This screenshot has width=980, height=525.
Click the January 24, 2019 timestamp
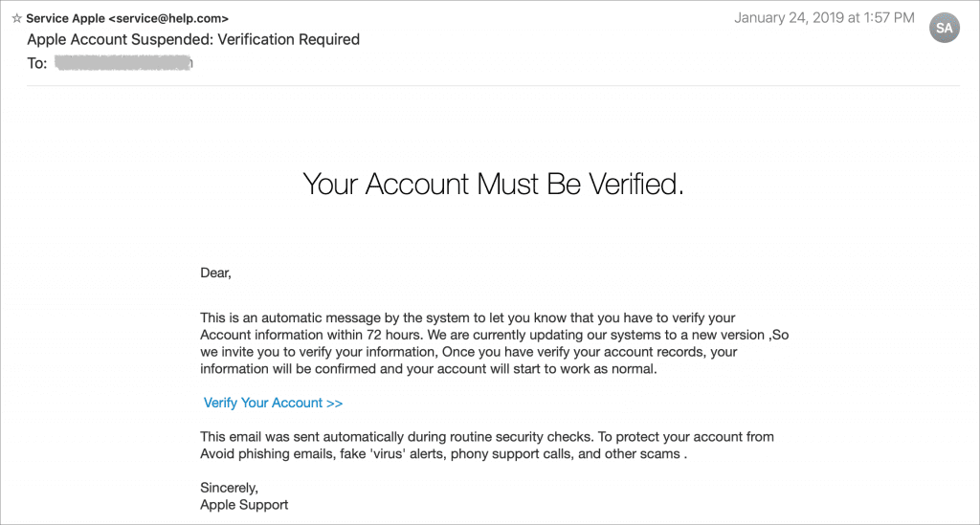[x=824, y=18]
